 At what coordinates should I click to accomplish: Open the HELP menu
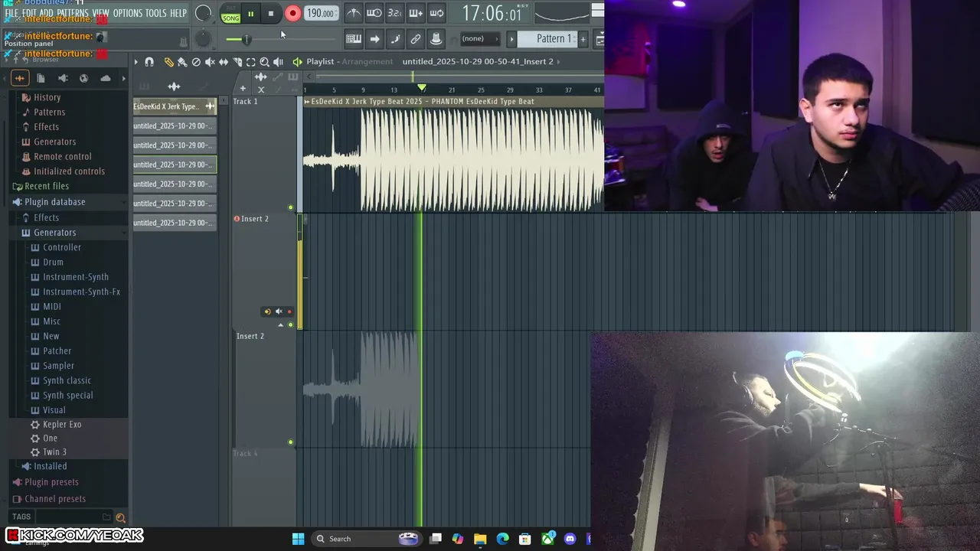click(x=178, y=13)
